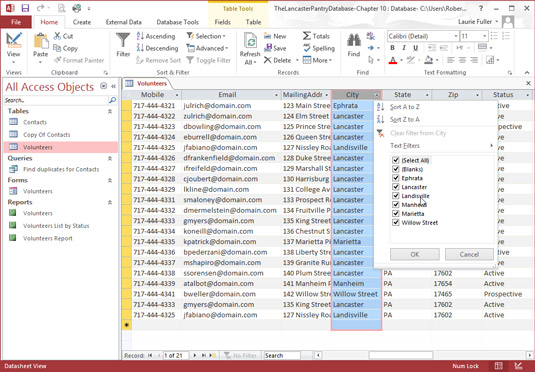
Task: Switch to the Create ribbon tab
Action: click(82, 22)
